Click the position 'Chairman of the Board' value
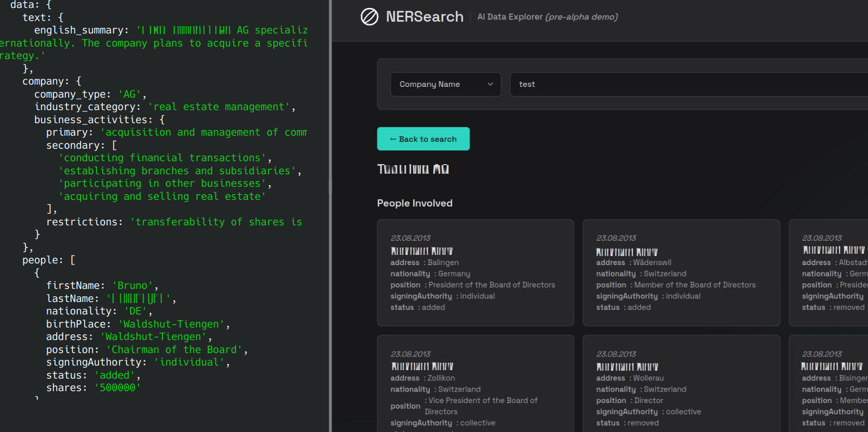 point(174,350)
